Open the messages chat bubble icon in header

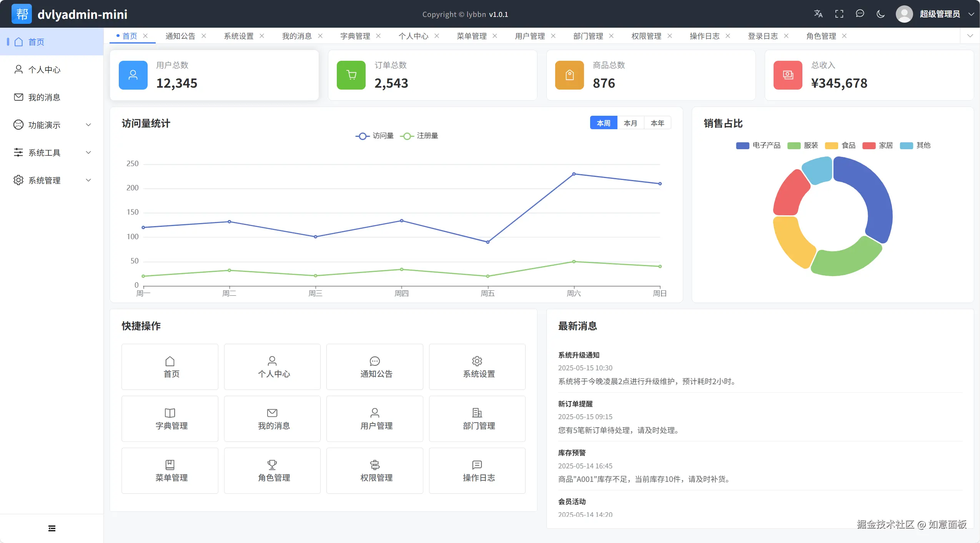pos(860,14)
